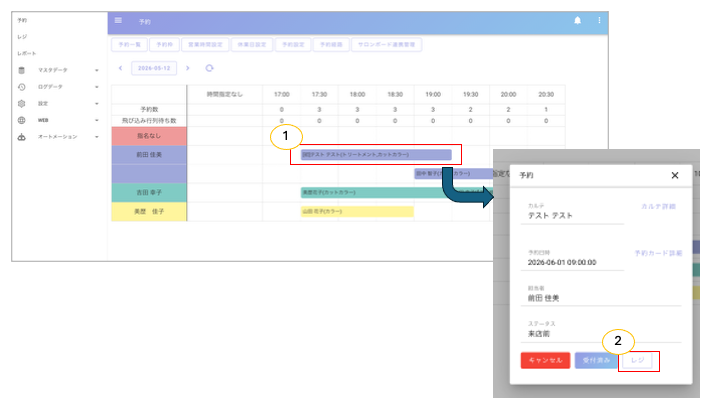Open the 田中 reservation bar starting at 19:00
This screenshot has height=405, width=720.
(453, 174)
